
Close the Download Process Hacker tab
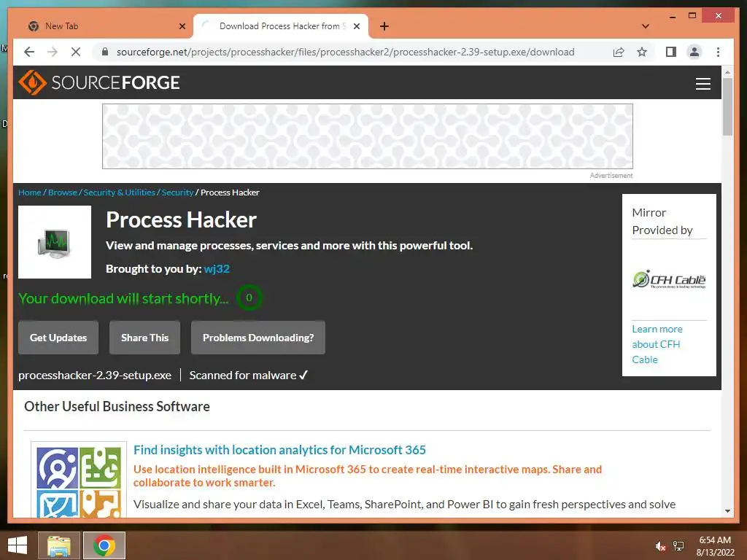pos(356,26)
